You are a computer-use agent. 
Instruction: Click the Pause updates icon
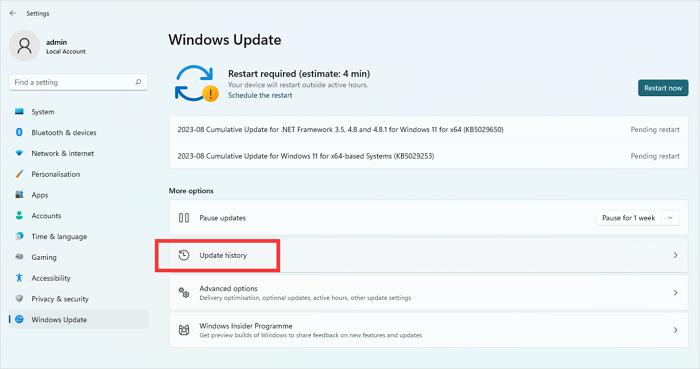[x=184, y=218]
